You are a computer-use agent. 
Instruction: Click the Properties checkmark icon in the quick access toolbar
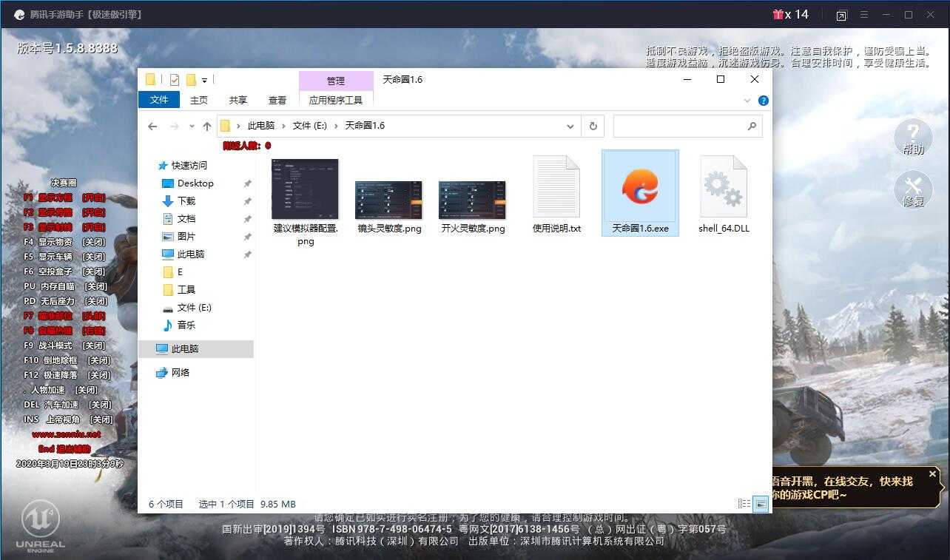(x=175, y=79)
